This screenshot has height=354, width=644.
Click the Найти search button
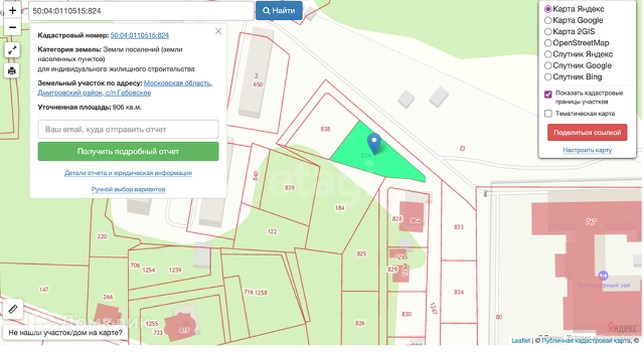[x=279, y=10]
